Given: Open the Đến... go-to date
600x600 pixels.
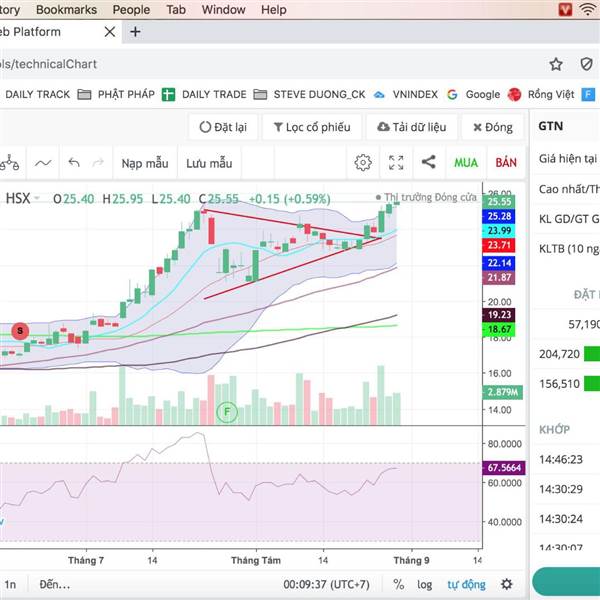Looking at the screenshot, I should coord(55,584).
